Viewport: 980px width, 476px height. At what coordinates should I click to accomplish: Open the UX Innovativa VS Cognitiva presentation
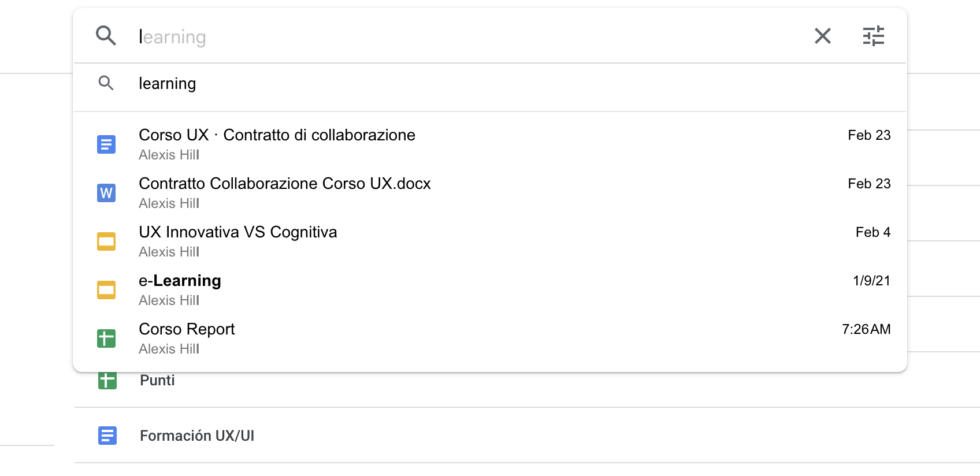pos(237,232)
